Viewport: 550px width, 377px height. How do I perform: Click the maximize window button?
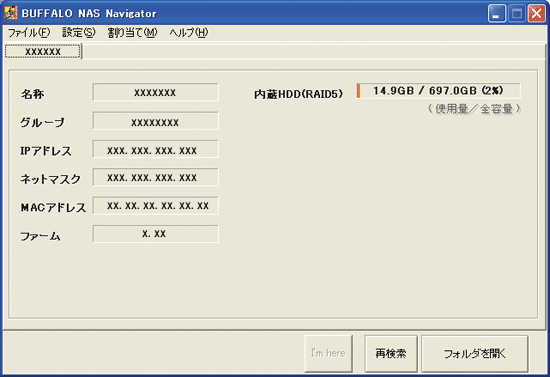(517, 14)
